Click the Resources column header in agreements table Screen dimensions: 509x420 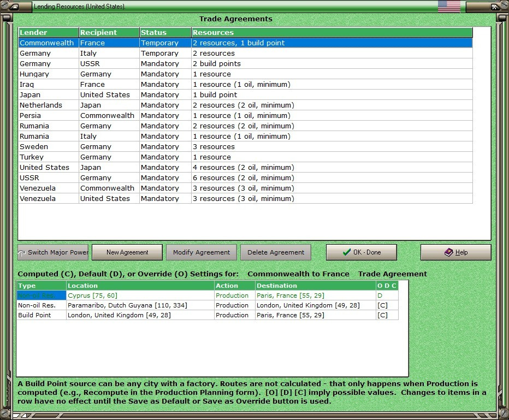click(x=332, y=32)
